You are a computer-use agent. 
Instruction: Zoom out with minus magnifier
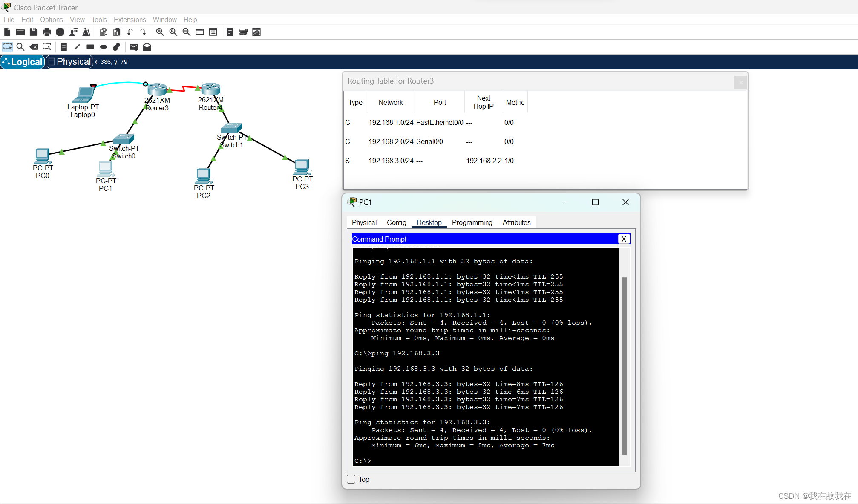coord(187,32)
